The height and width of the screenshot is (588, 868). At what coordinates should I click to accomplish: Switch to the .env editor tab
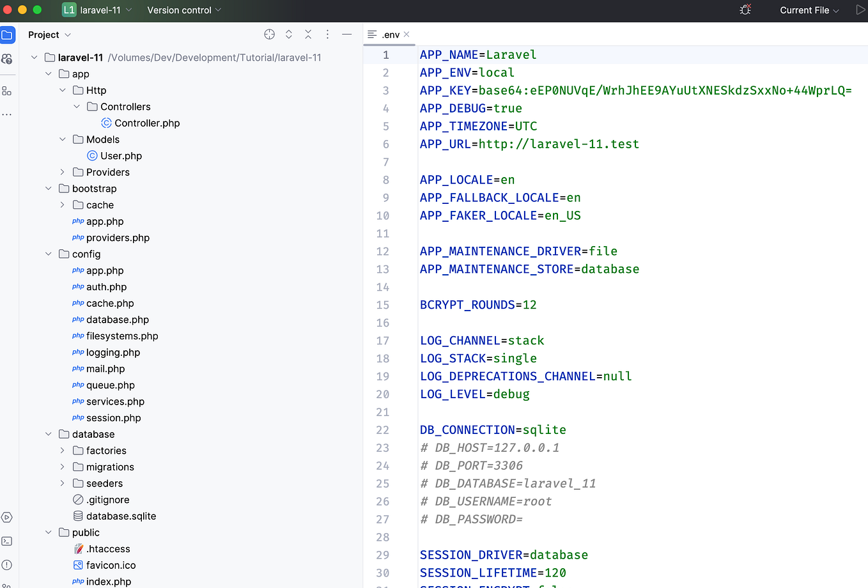pos(389,35)
